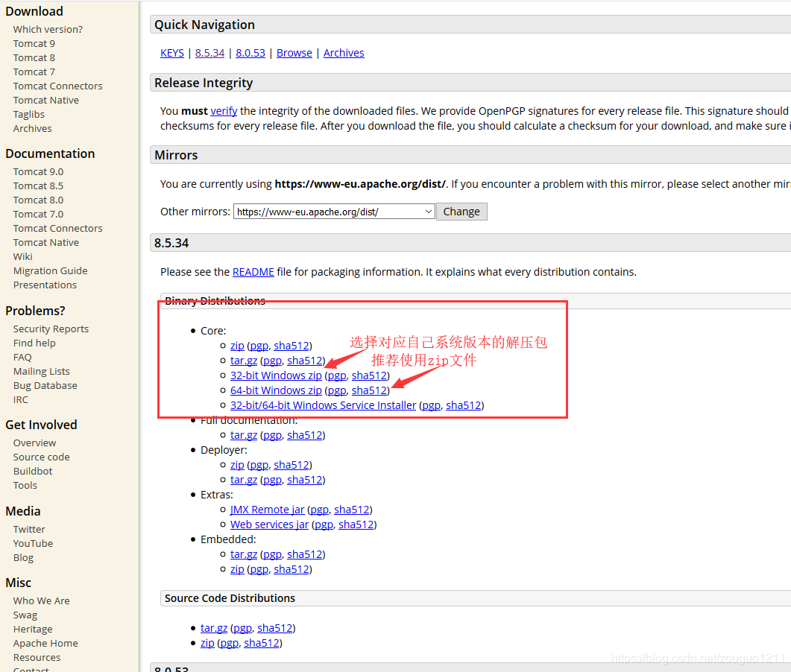The image size is (791, 672).
Task: Open Mailing Lists
Action: 41,371
